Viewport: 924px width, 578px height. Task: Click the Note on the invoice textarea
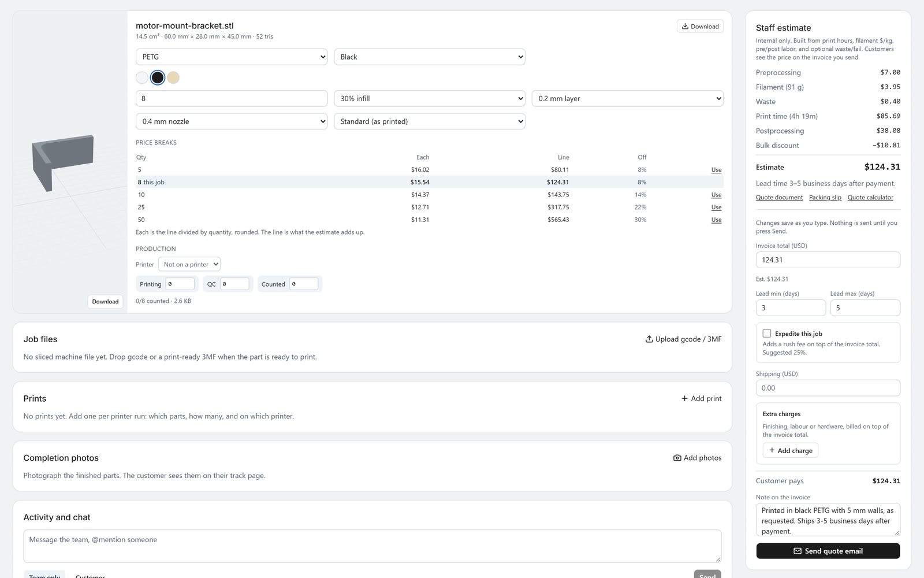tap(828, 520)
